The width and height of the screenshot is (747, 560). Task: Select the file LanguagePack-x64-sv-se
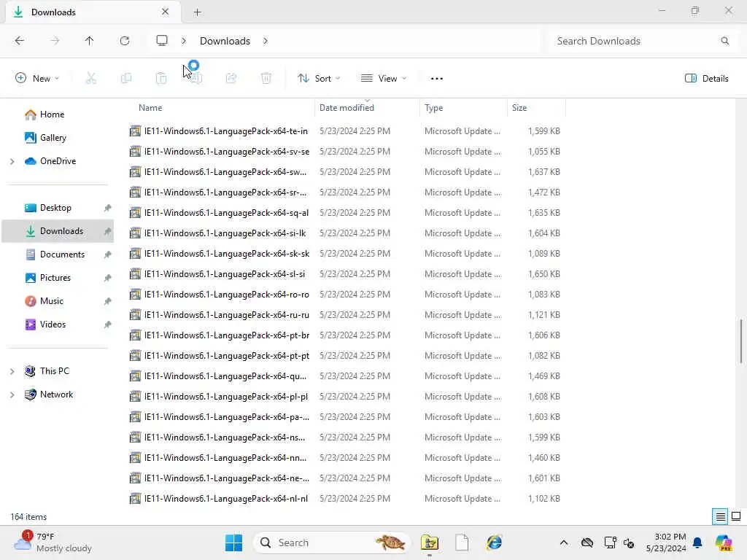345,152
